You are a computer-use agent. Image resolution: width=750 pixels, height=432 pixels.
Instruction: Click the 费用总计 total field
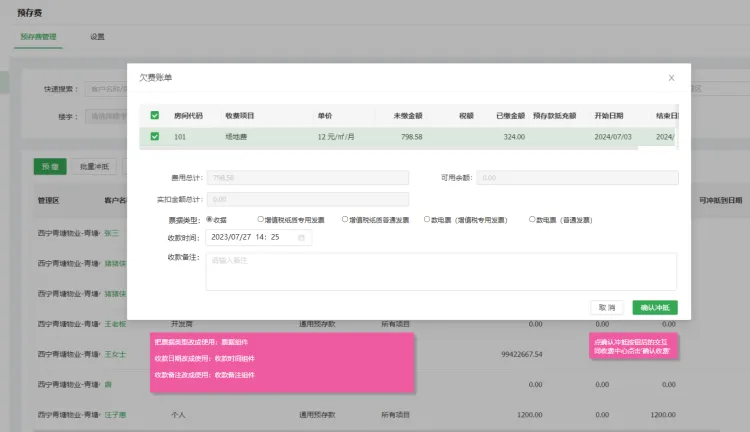pos(308,178)
